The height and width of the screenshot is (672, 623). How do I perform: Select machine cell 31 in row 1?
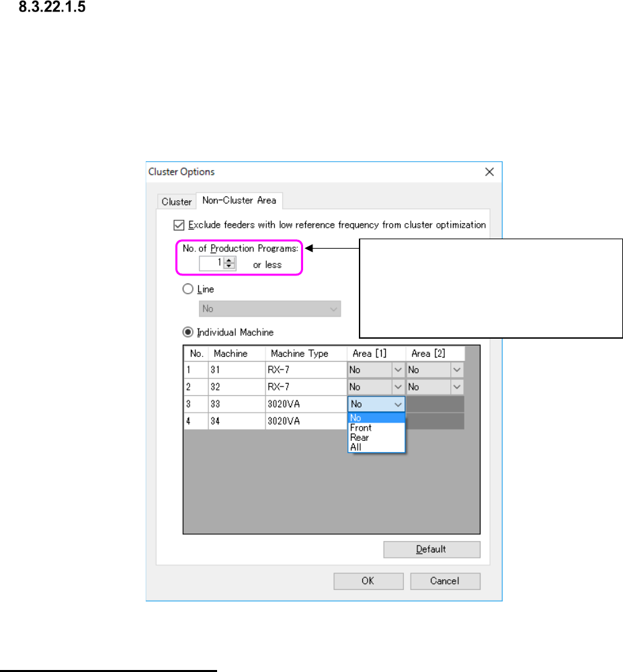[237, 370]
